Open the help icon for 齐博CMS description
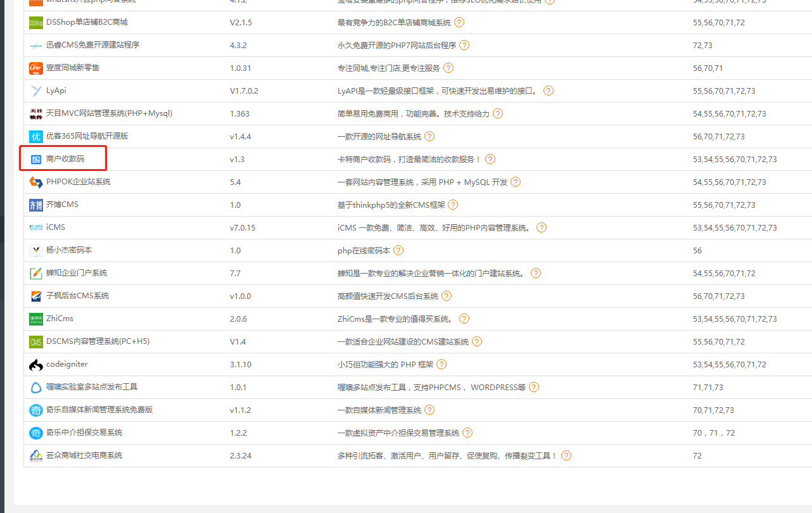Viewport: 812px width, 513px height. pos(453,205)
